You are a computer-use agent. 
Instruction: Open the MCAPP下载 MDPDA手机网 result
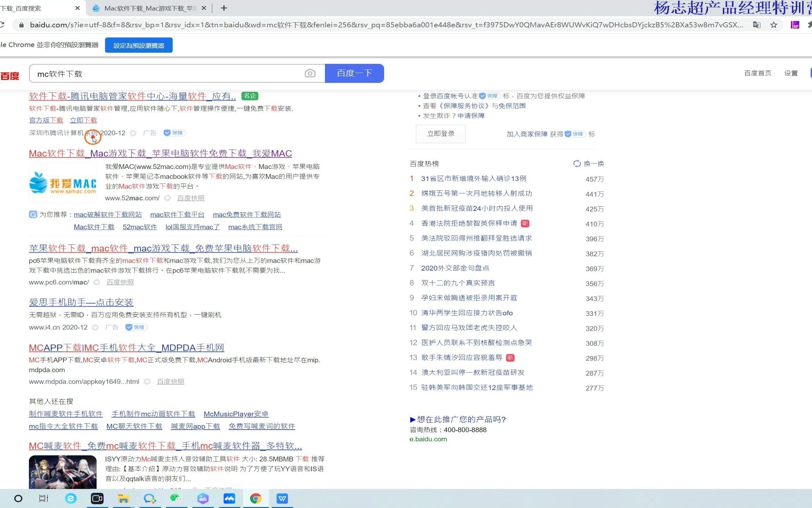pyautogui.click(x=127, y=348)
